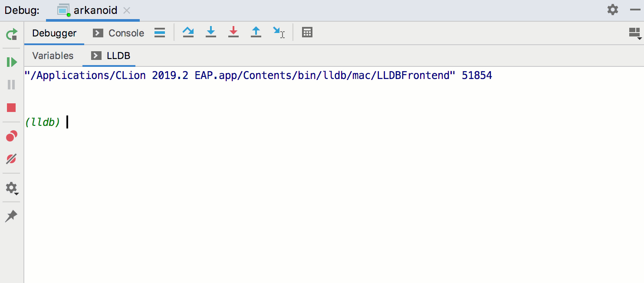Click the Resume Program icon

[x=11, y=62]
